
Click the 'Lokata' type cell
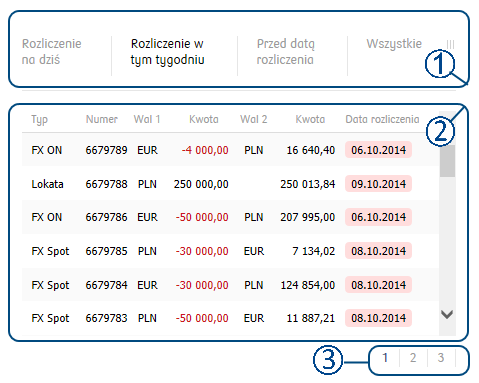47,184
